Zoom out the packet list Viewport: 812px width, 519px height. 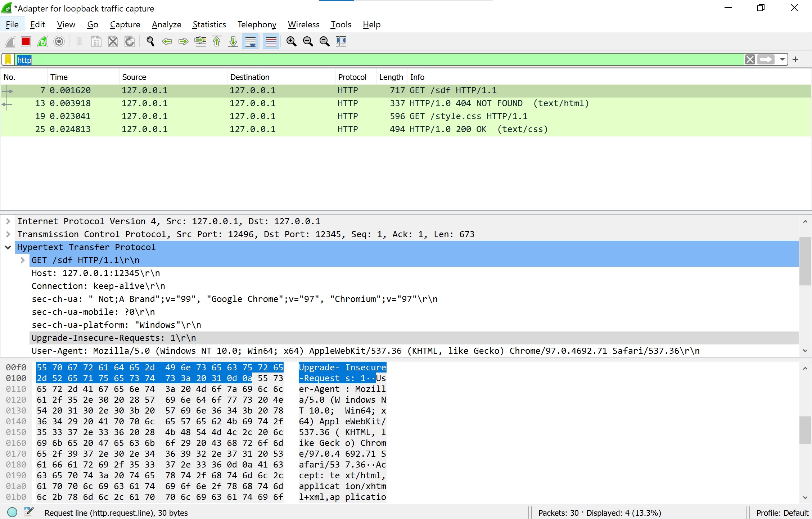pos(308,41)
